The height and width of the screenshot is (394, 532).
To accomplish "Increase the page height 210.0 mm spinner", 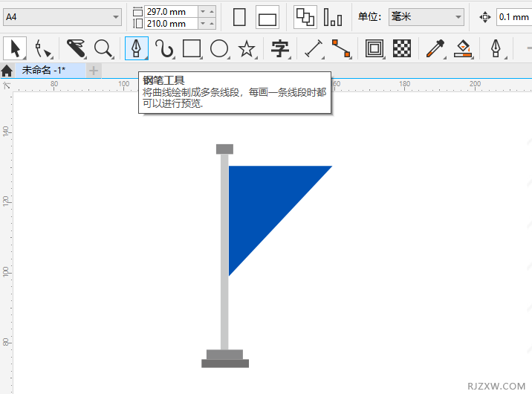I will click(x=212, y=23).
